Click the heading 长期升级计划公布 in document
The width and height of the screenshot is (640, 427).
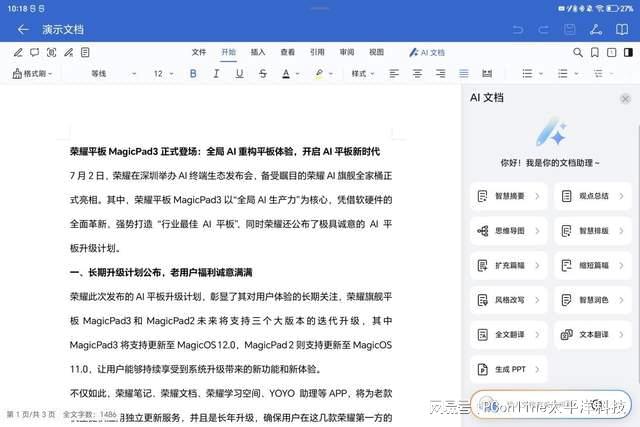point(125,273)
